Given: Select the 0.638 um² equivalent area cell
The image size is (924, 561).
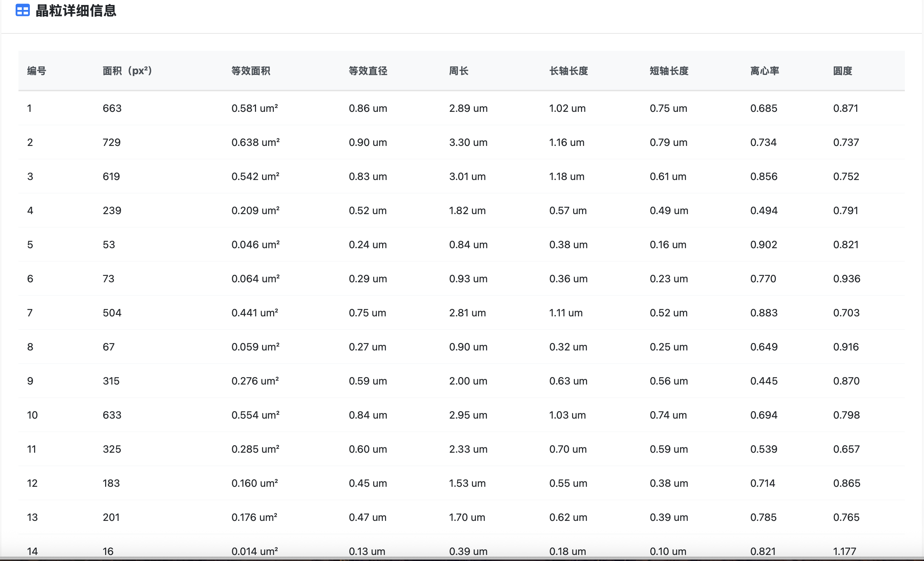Looking at the screenshot, I should point(255,142).
